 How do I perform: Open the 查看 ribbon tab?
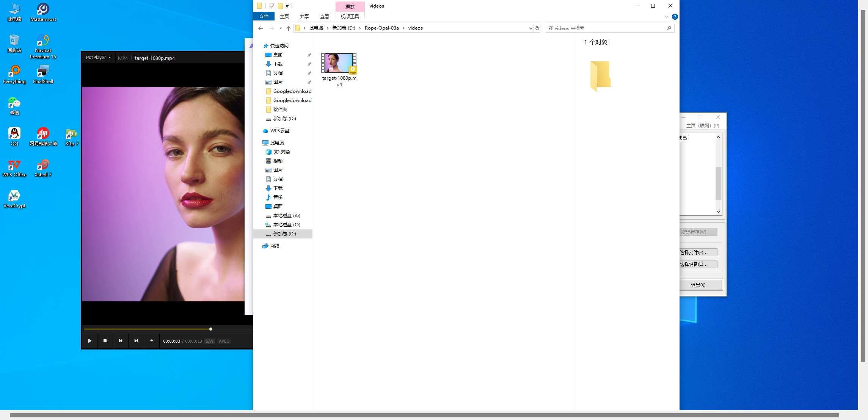[x=324, y=16]
